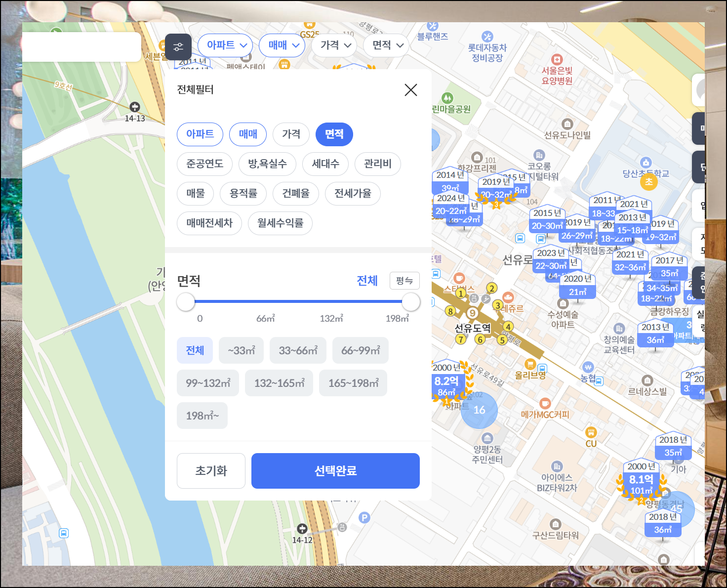This screenshot has height=588, width=727.
Task: Select the highlighted 면적 filter chip
Action: point(334,134)
